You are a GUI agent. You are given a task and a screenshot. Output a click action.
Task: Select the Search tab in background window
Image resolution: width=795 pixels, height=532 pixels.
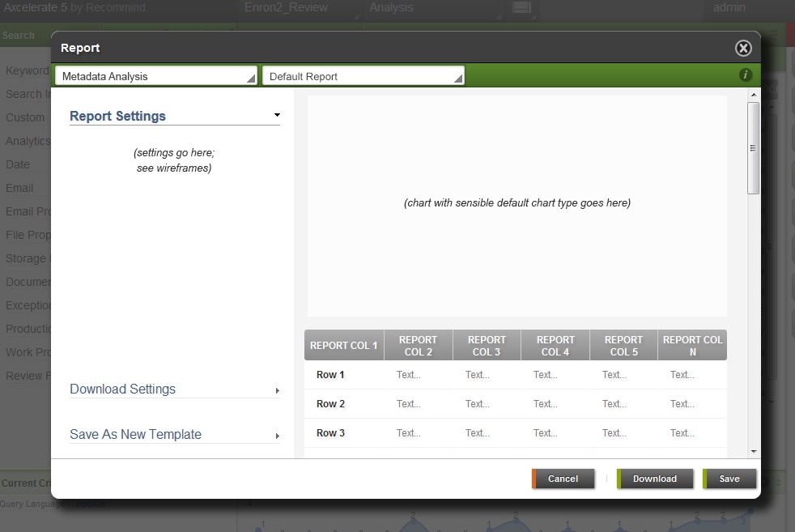click(x=19, y=36)
